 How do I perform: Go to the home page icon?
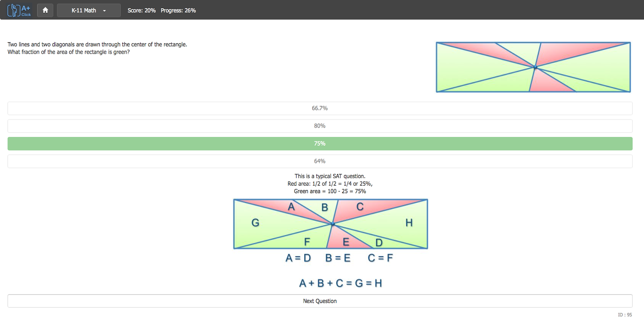click(45, 10)
